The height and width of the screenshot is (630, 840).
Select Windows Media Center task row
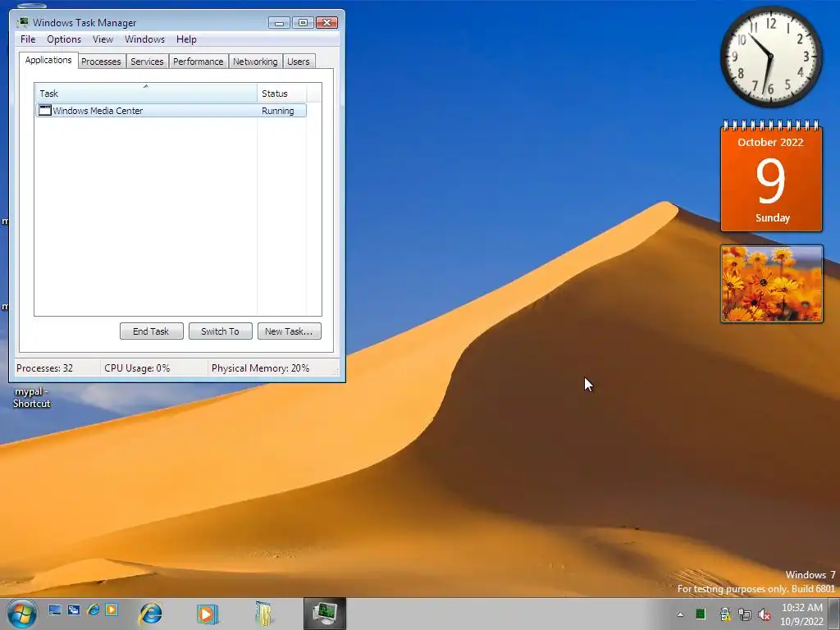(171, 111)
